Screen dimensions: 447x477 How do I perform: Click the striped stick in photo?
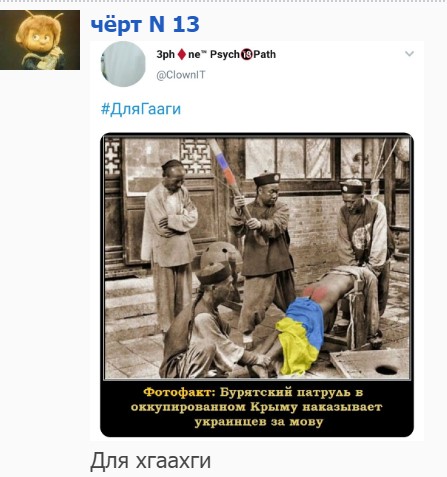click(229, 177)
